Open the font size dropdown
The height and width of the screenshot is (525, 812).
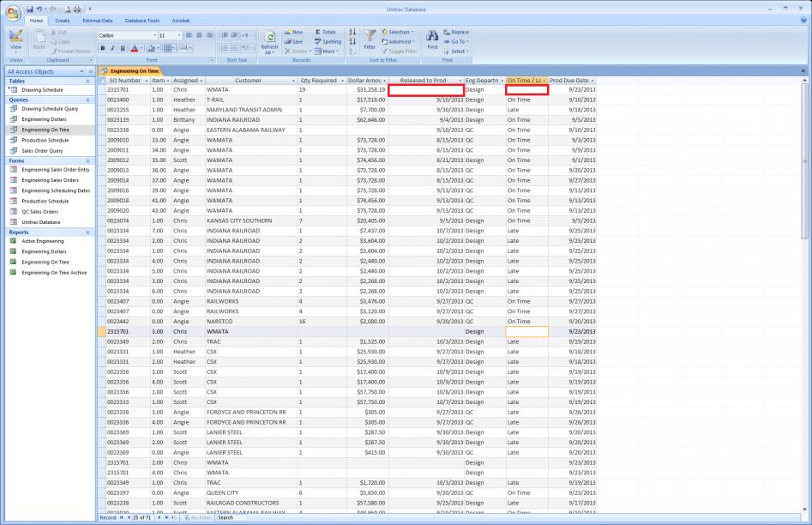tap(179, 35)
